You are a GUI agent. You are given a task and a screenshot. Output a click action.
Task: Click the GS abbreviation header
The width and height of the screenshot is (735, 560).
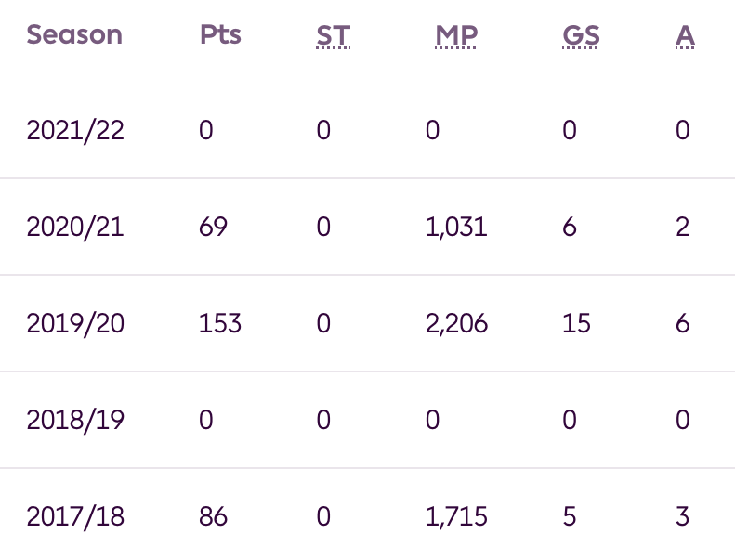tap(581, 35)
